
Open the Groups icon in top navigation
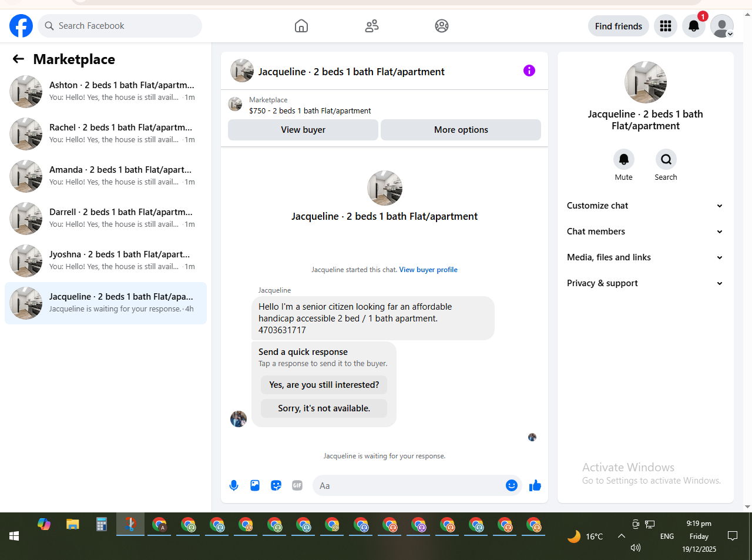442,26
